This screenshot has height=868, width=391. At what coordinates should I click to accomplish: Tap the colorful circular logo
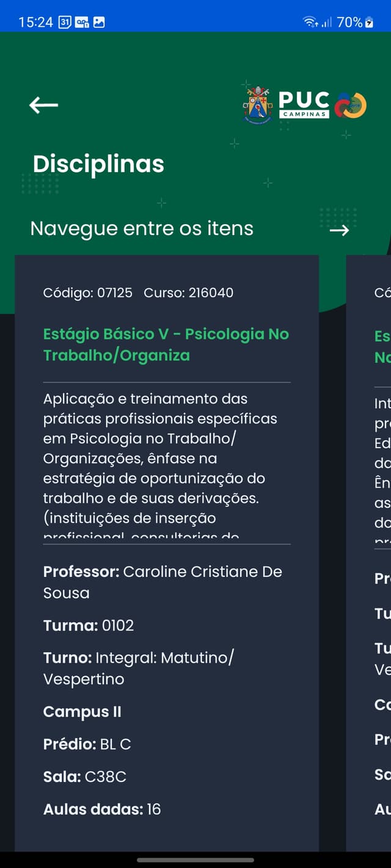(x=351, y=105)
